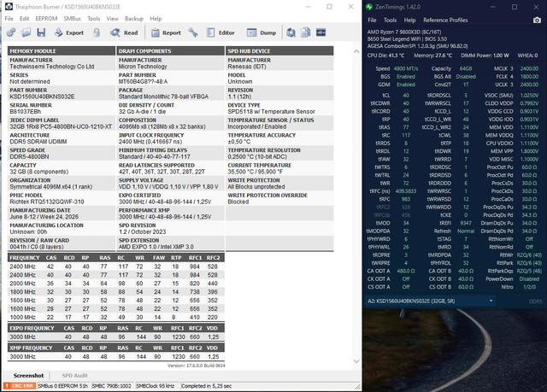
Task: Open the SMBus menu
Action: click(x=72, y=19)
